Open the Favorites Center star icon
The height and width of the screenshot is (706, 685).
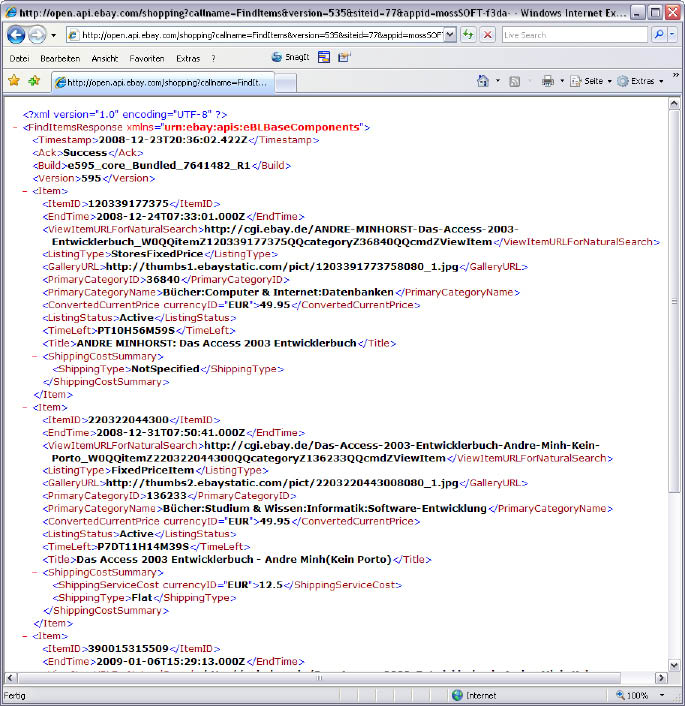pos(13,81)
